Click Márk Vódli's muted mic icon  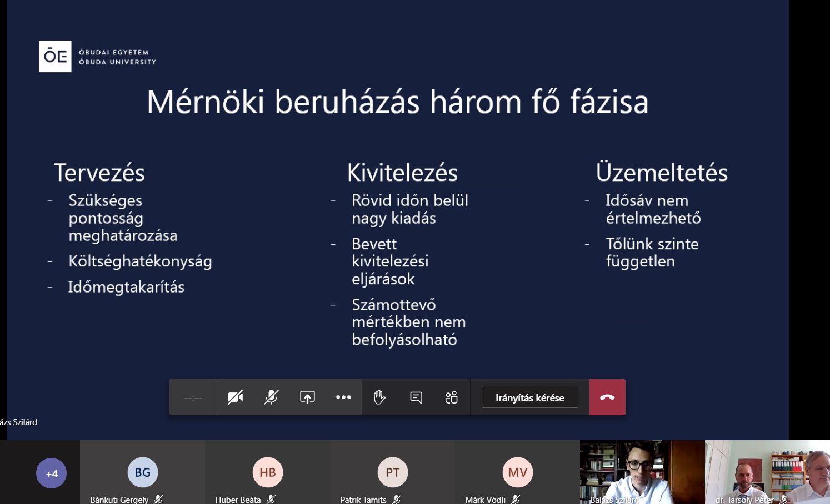tap(516, 500)
